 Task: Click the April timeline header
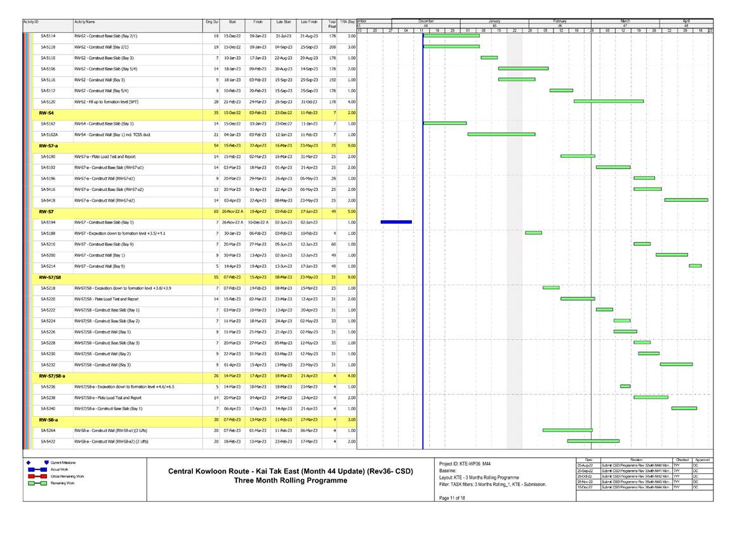tap(687, 20)
